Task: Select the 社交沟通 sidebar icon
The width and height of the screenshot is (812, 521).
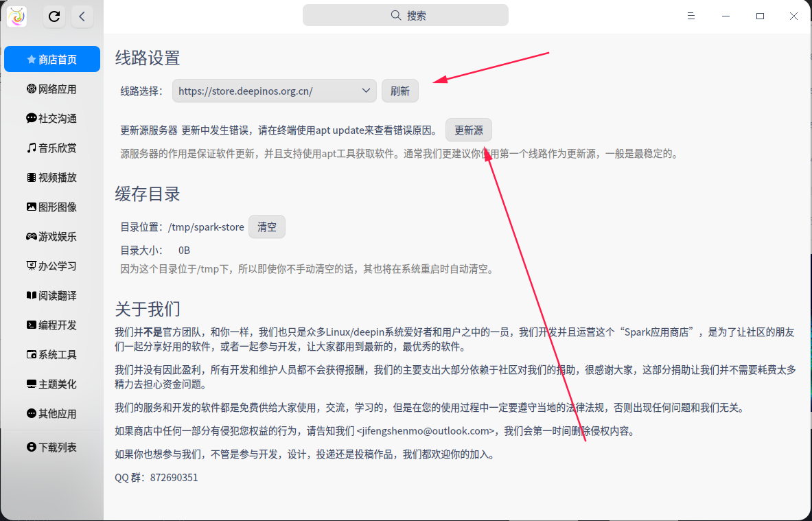Action: (51, 118)
